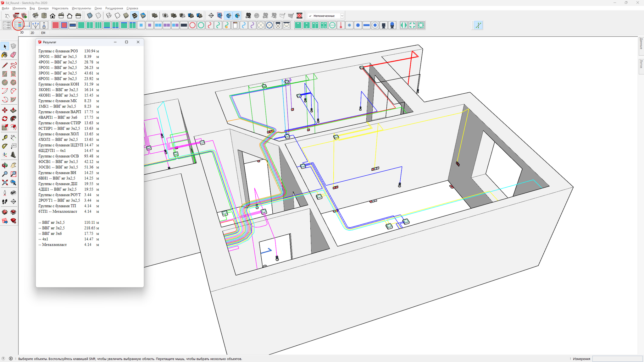644x362 pixels.
Task: Pick the Paint Bucket tool
Action: coord(5,55)
